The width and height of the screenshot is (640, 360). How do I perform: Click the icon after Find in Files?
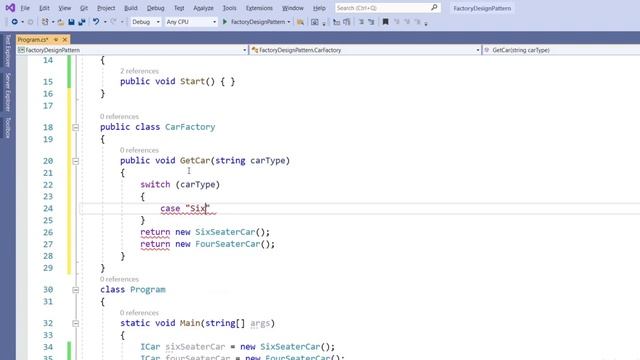click(315, 22)
